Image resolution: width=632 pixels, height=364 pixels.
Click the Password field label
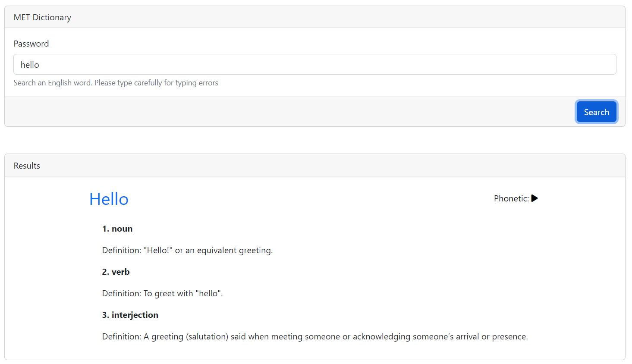click(x=31, y=43)
